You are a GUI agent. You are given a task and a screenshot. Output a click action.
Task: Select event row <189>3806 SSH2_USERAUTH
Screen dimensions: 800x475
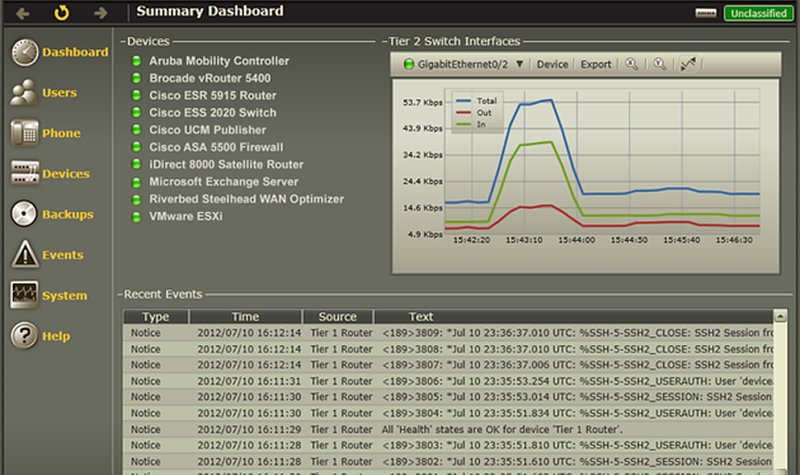[448, 381]
